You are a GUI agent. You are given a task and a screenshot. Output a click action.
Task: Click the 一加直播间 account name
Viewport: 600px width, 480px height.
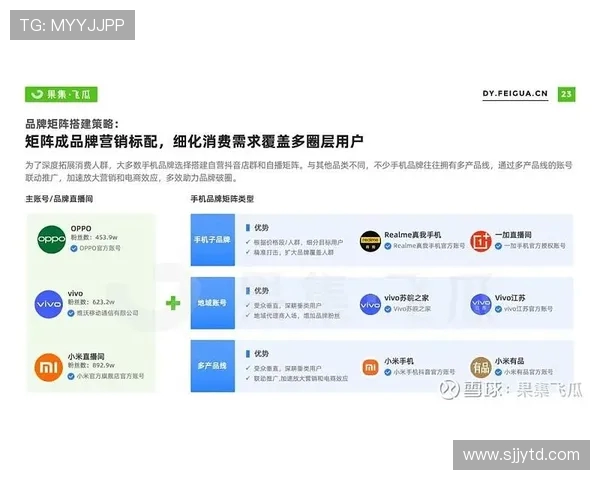pyautogui.click(x=513, y=235)
